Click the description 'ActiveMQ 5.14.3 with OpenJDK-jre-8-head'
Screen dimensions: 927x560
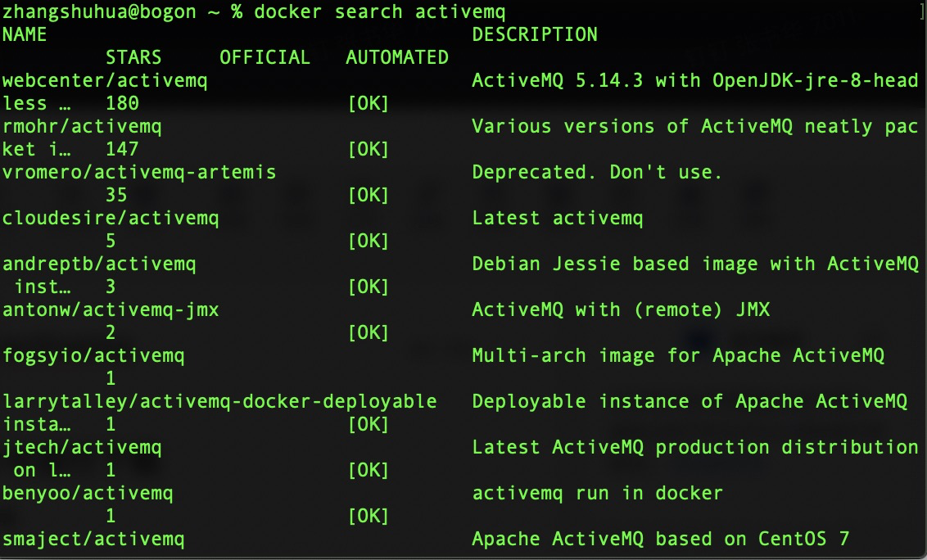point(694,80)
